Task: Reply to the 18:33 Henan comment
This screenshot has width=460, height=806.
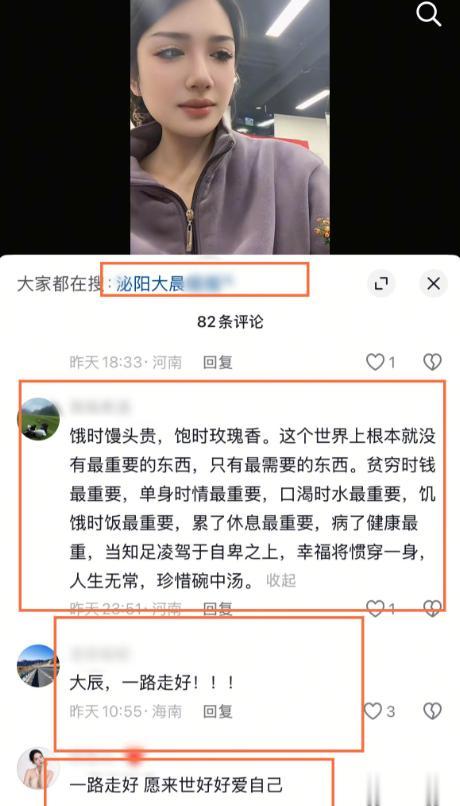Action: coord(217,362)
